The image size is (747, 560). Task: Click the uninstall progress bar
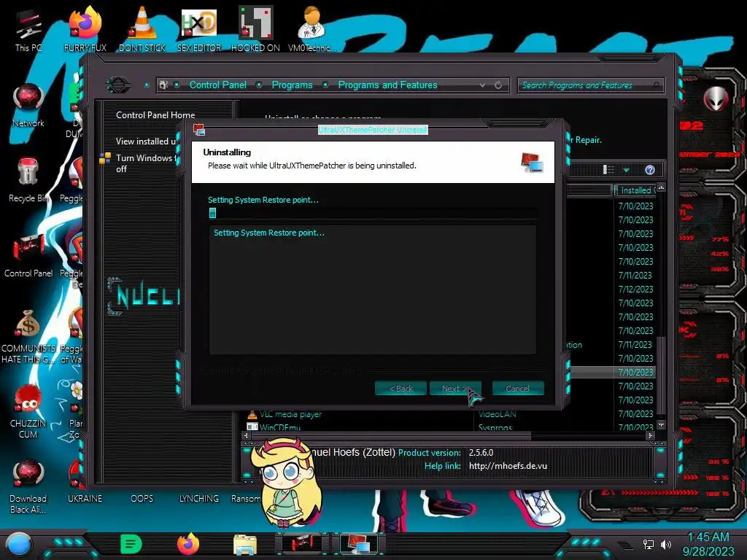pyautogui.click(x=373, y=213)
